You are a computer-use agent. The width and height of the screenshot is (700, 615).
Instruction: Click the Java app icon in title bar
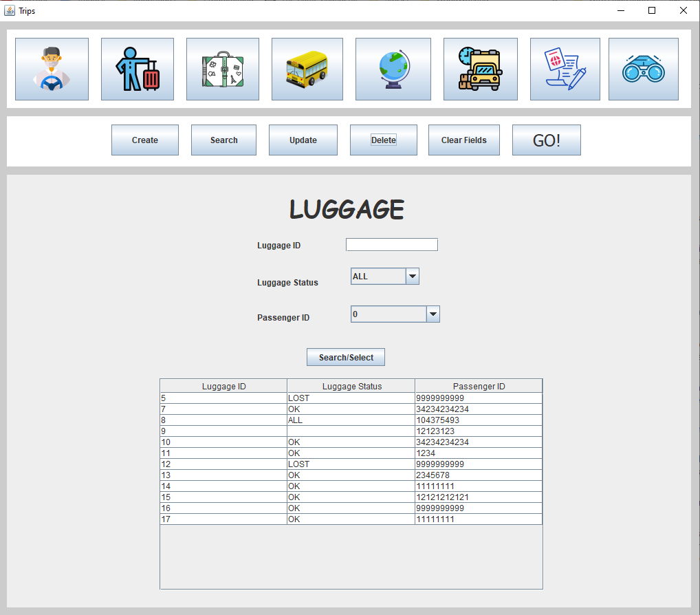point(10,10)
